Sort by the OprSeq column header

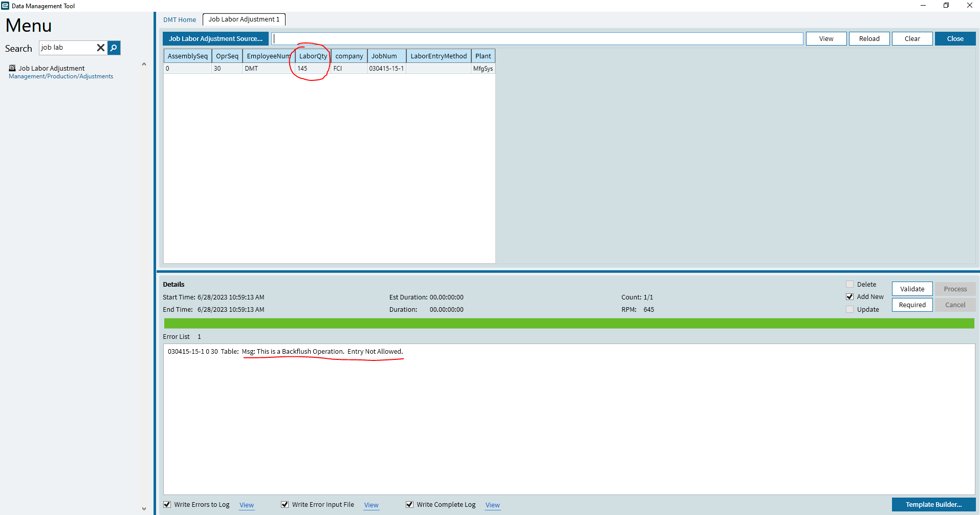click(227, 56)
